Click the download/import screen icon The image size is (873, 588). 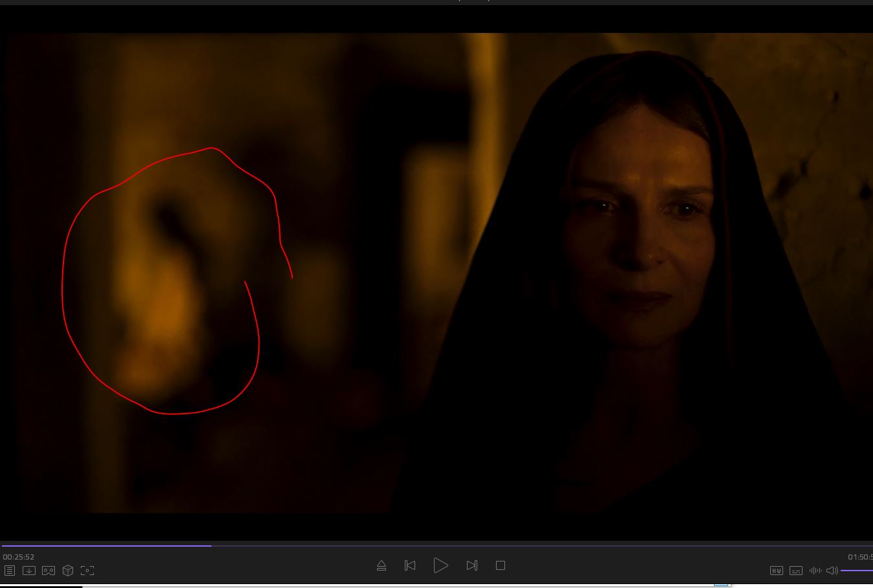pyautogui.click(x=29, y=571)
